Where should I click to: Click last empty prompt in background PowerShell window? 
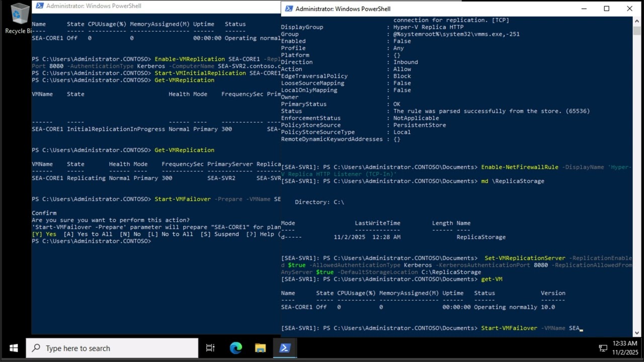(x=93, y=241)
